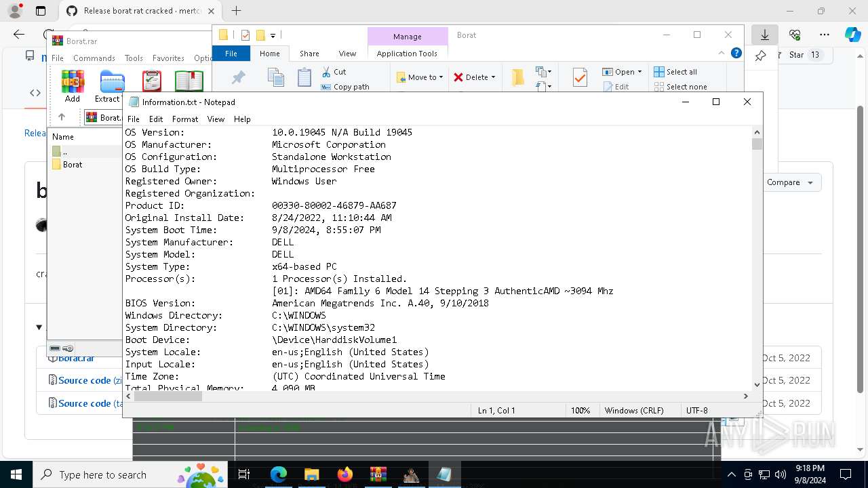This screenshot has width=868, height=488.
Task: Click the taskbar search box
Action: pyautogui.click(x=130, y=474)
